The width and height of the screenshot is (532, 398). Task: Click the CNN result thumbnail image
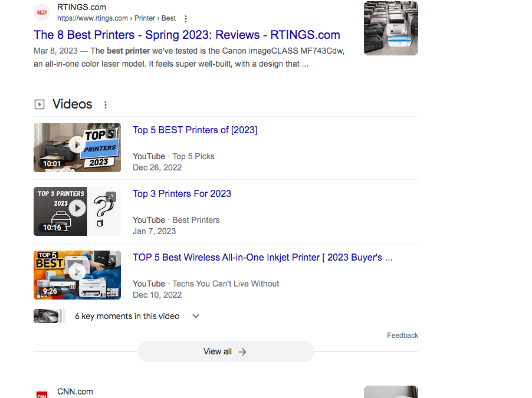pos(391,392)
